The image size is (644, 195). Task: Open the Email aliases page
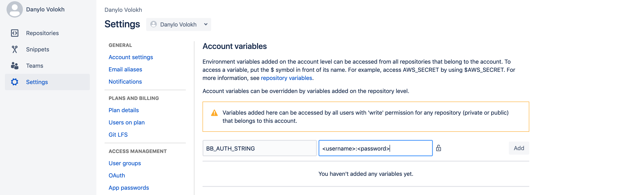click(x=125, y=69)
